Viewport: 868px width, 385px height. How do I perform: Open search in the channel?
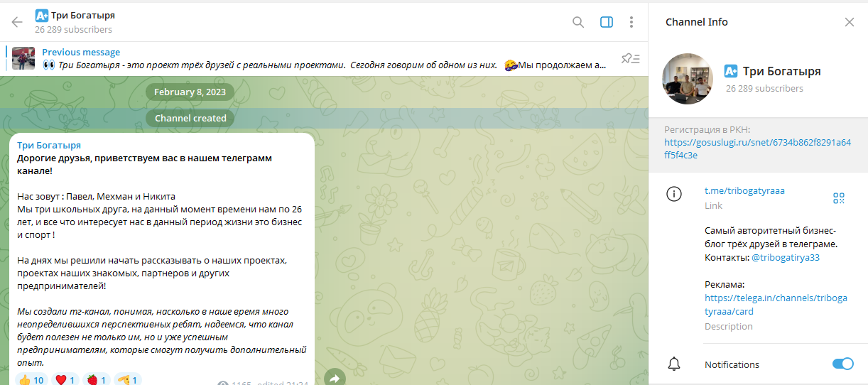pyautogui.click(x=578, y=22)
